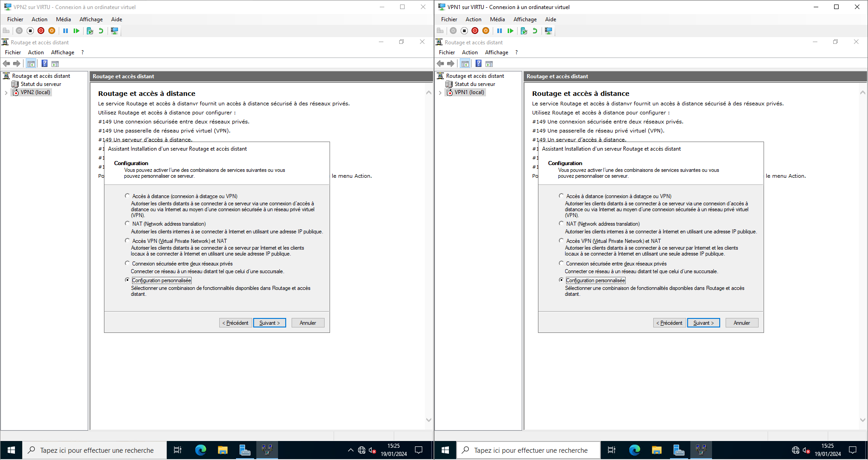Expand the VPN2 (local) tree node
868x460 pixels.
[x=6, y=93]
